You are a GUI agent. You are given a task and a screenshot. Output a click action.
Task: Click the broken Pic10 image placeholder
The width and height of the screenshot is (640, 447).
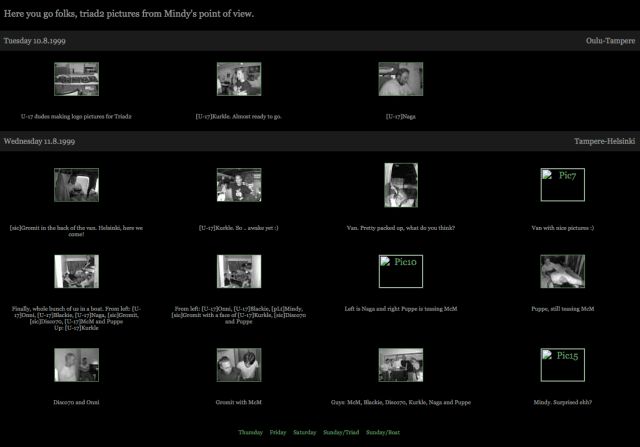400,271
